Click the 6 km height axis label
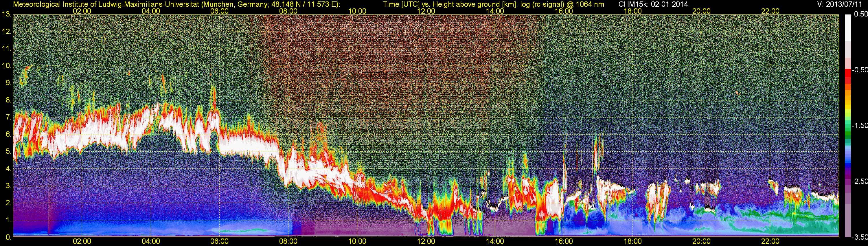 [x=8, y=135]
